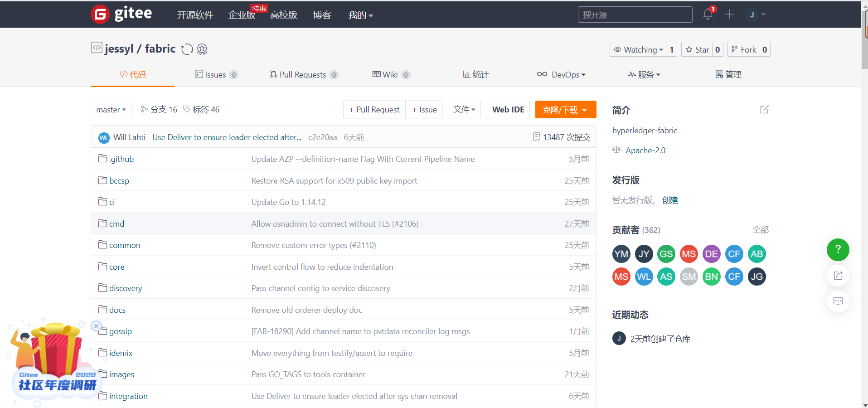Open the bccsp folder
Screen dimensions: 868x408
119,181
